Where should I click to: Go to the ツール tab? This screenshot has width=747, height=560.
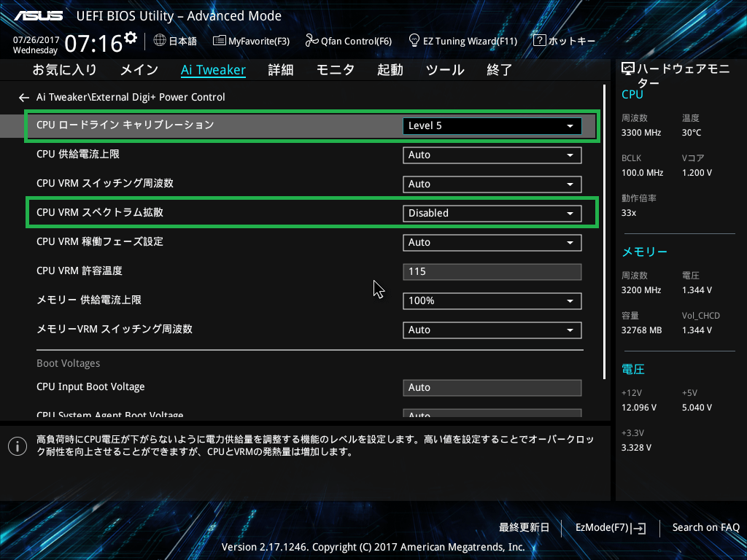tap(445, 70)
